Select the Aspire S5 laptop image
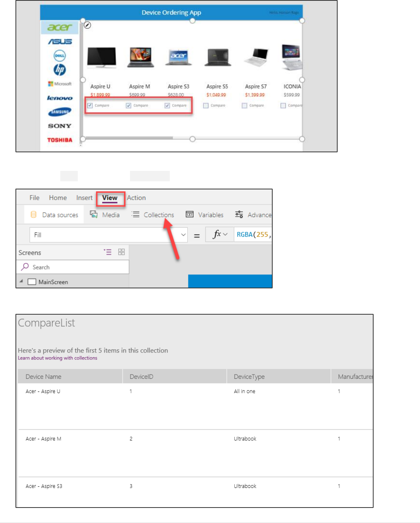Image resolution: width=420 pixels, height=523 pixels. (x=218, y=57)
